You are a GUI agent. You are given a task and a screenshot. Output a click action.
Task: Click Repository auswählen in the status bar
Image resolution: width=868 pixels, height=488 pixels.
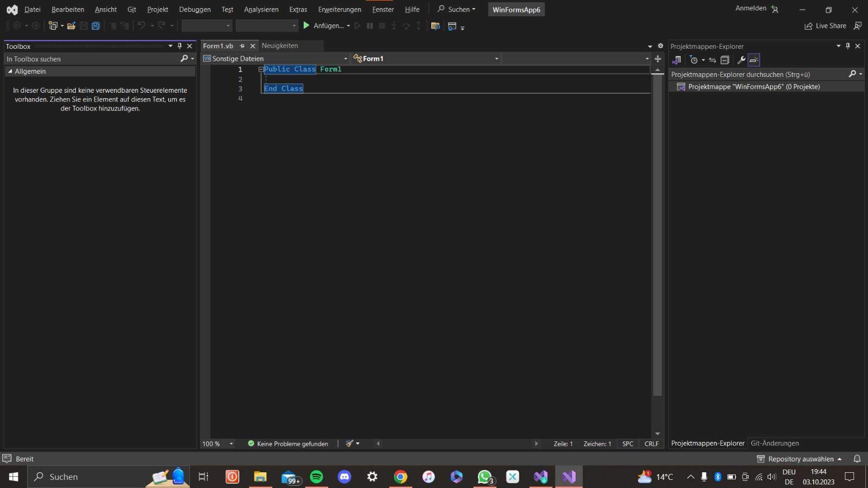point(802,458)
